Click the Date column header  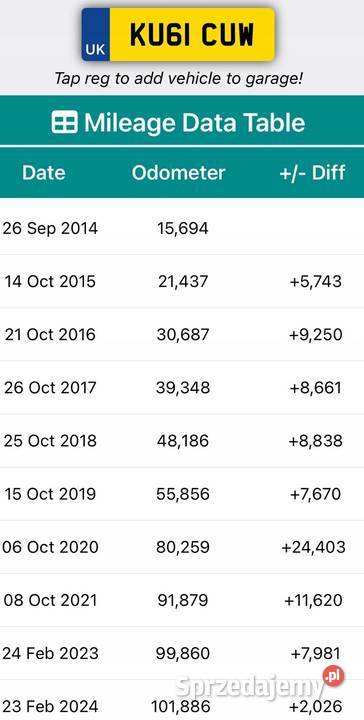pos(44,173)
